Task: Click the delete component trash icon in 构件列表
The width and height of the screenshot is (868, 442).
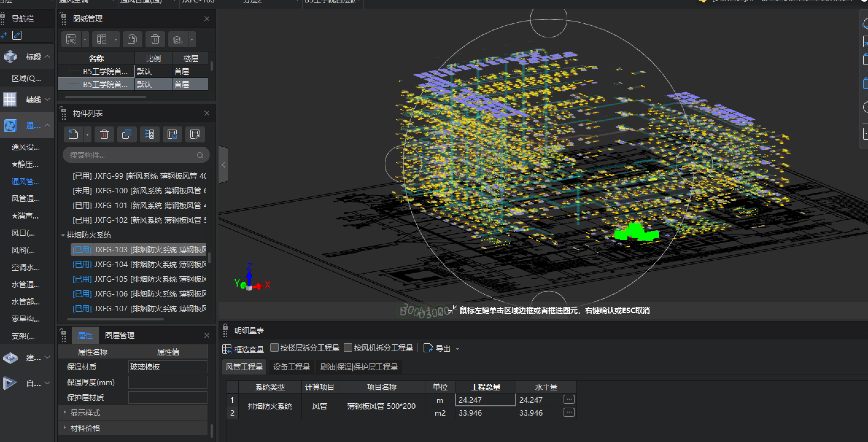Action: 104,134
